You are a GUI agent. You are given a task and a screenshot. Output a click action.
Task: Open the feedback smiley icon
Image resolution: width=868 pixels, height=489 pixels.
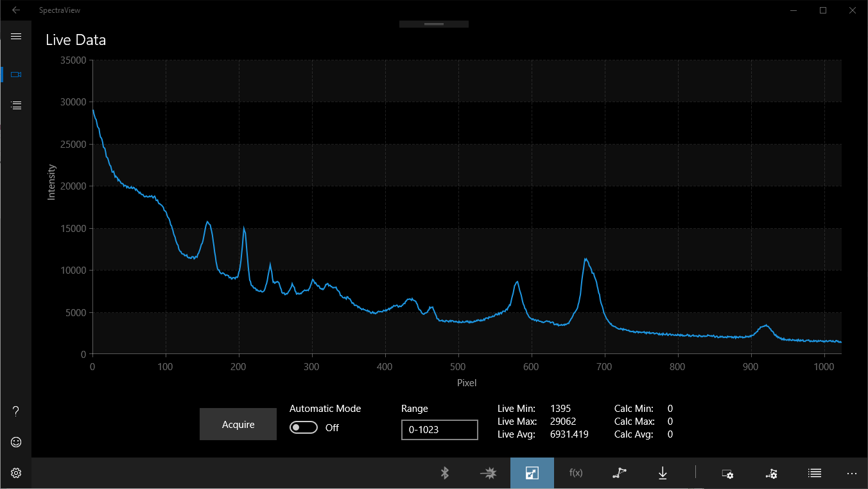pyautogui.click(x=16, y=442)
